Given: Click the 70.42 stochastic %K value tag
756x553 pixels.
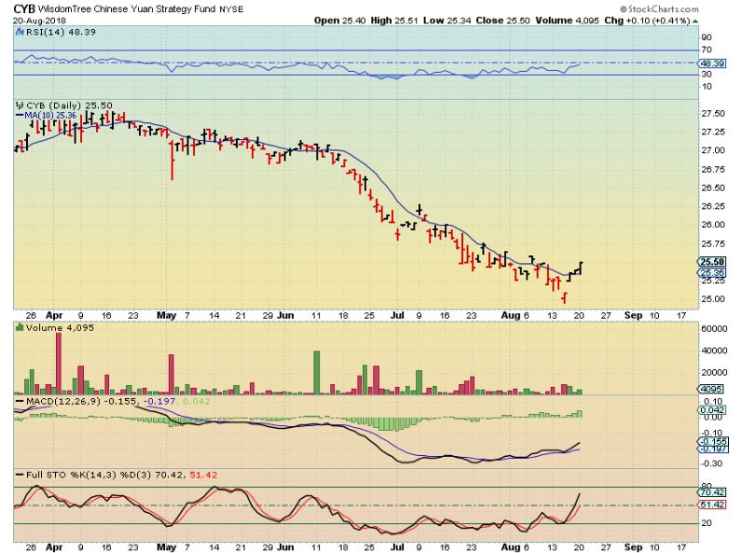Looking at the screenshot, I should point(711,492).
